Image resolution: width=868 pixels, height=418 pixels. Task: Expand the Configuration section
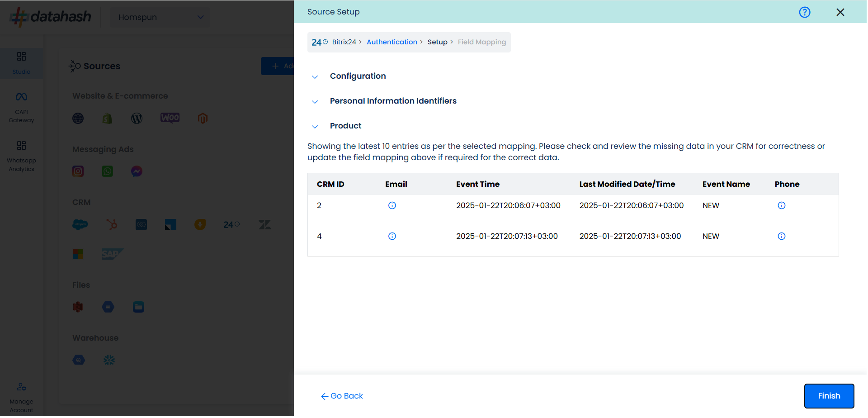[x=315, y=77]
